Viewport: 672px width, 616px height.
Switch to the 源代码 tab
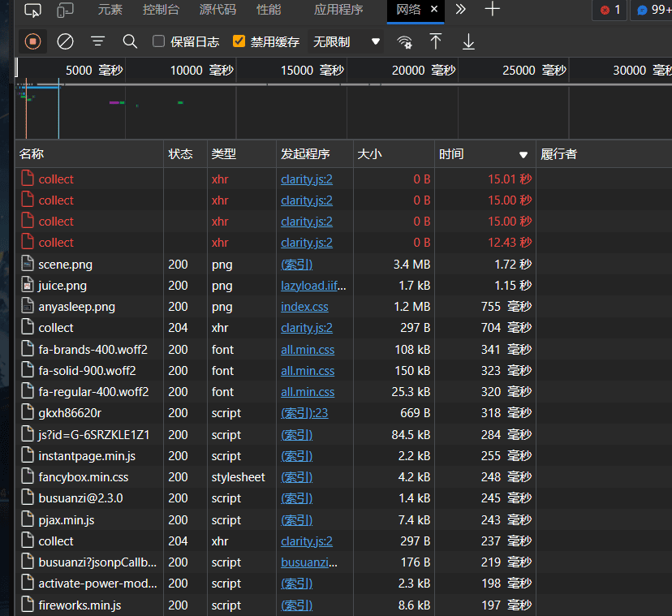(x=218, y=10)
